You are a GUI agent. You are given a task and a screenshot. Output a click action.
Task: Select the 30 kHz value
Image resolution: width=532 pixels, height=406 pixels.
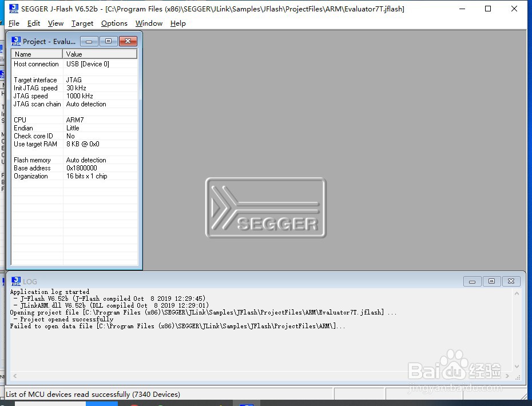tap(76, 88)
